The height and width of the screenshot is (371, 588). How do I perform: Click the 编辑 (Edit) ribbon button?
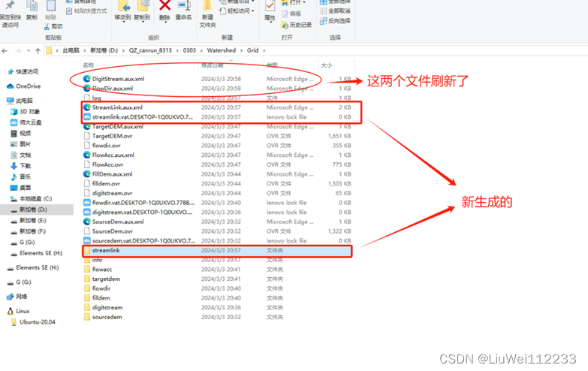pyautogui.click(x=291, y=14)
